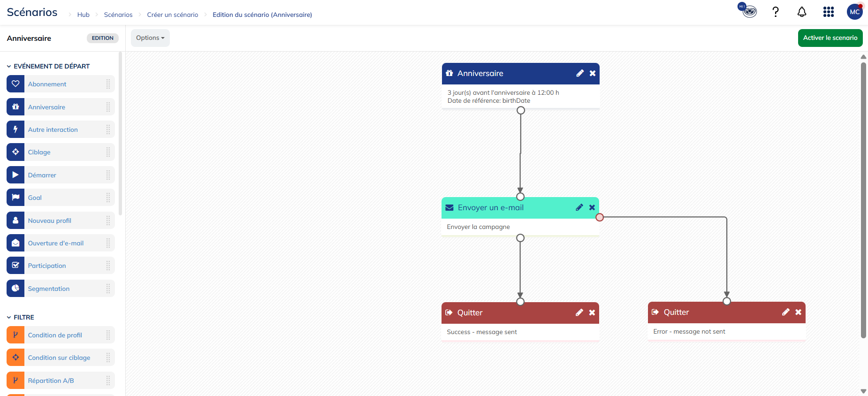
Task: Select the Ouverture d'e-mail event item
Action: (x=56, y=243)
